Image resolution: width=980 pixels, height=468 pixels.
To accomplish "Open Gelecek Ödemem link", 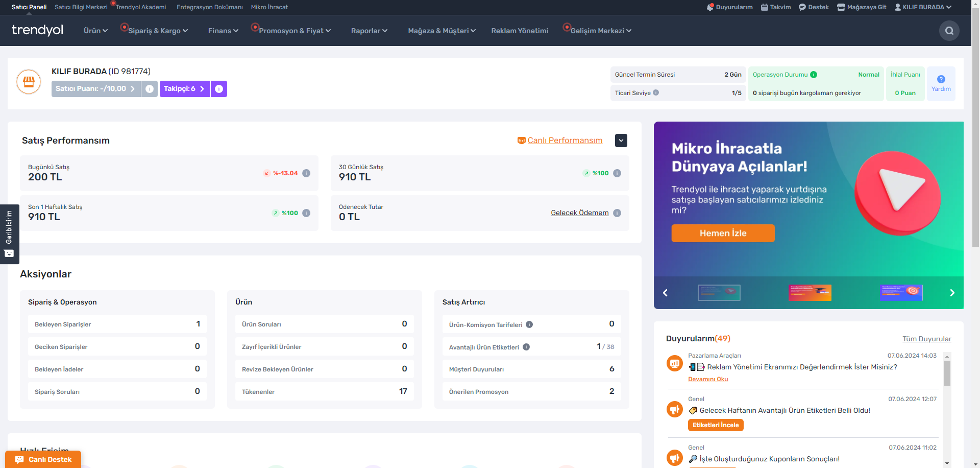I will pos(580,213).
